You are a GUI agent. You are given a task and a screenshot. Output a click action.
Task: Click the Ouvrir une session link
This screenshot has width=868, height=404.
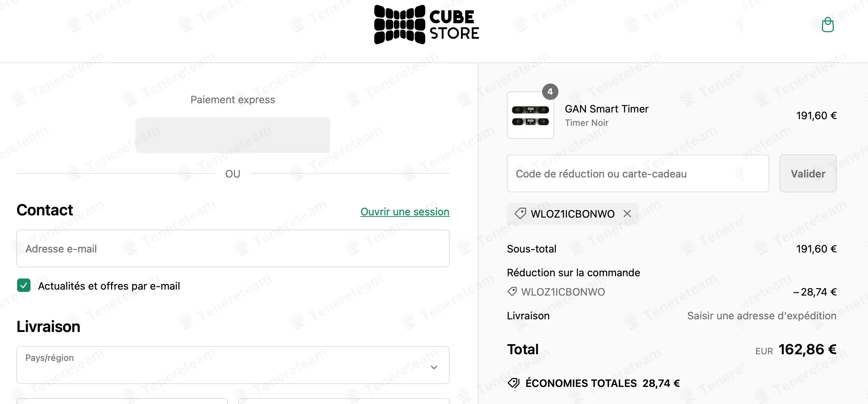pos(405,212)
